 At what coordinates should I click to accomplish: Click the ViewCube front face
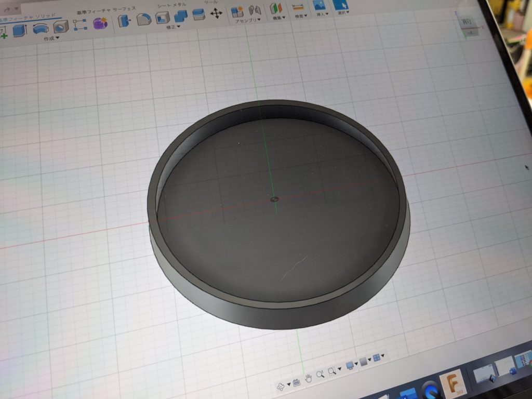click(468, 22)
